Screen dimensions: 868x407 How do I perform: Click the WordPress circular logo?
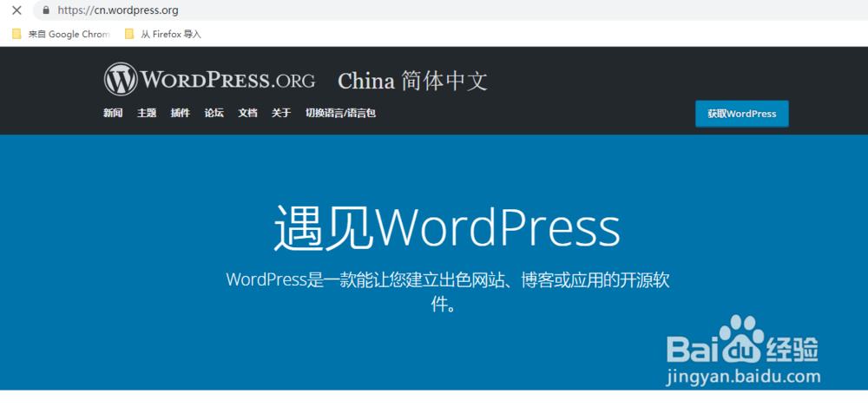(120, 79)
